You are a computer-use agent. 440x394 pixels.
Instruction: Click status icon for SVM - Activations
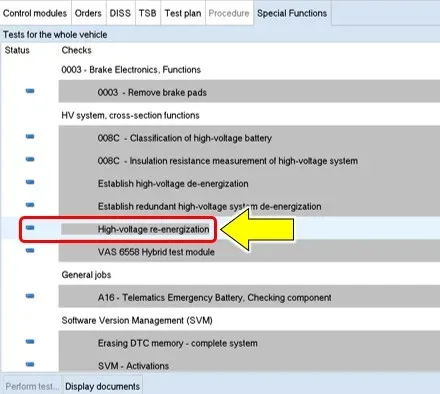click(30, 364)
